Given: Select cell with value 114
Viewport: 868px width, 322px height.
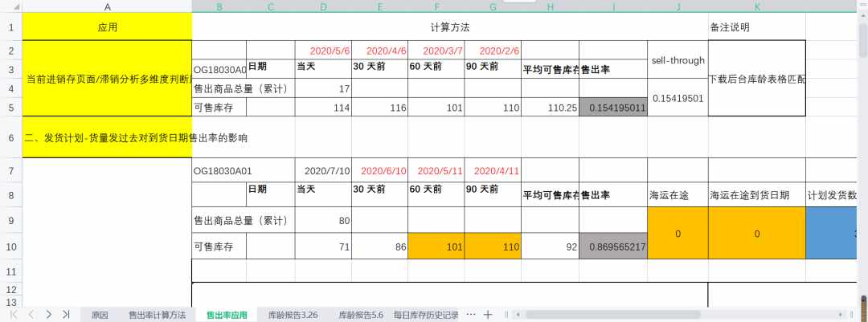Looking at the screenshot, I should tap(323, 108).
